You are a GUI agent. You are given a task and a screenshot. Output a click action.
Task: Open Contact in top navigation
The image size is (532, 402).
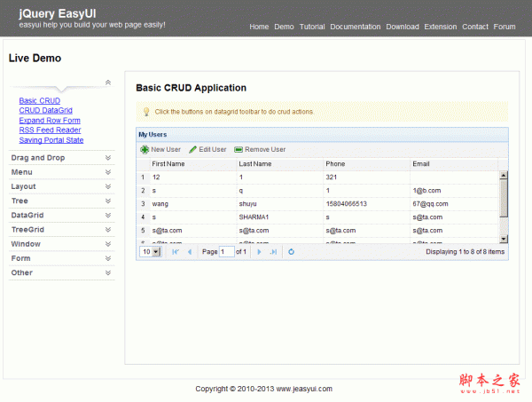(475, 27)
